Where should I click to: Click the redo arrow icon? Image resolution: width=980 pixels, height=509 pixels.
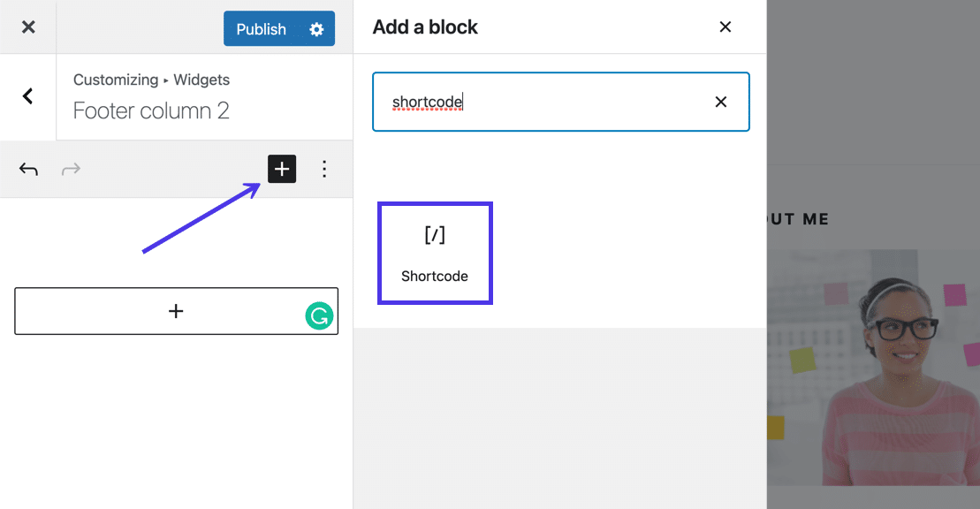(x=70, y=169)
